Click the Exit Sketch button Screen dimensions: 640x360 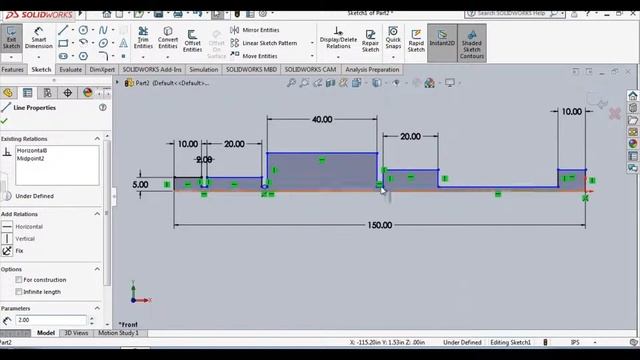pos(11,39)
